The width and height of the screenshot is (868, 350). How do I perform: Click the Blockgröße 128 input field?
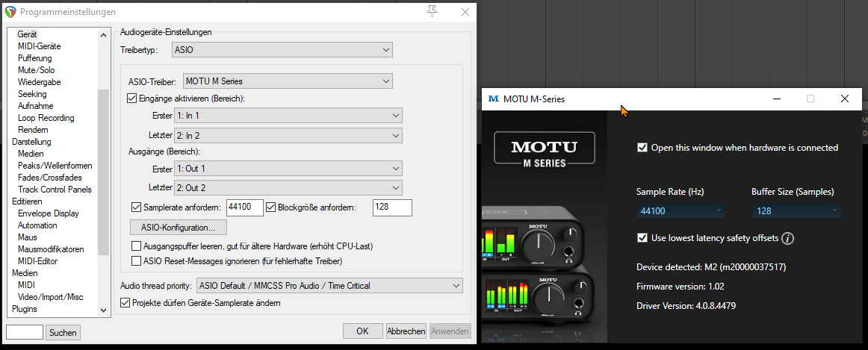tap(392, 207)
